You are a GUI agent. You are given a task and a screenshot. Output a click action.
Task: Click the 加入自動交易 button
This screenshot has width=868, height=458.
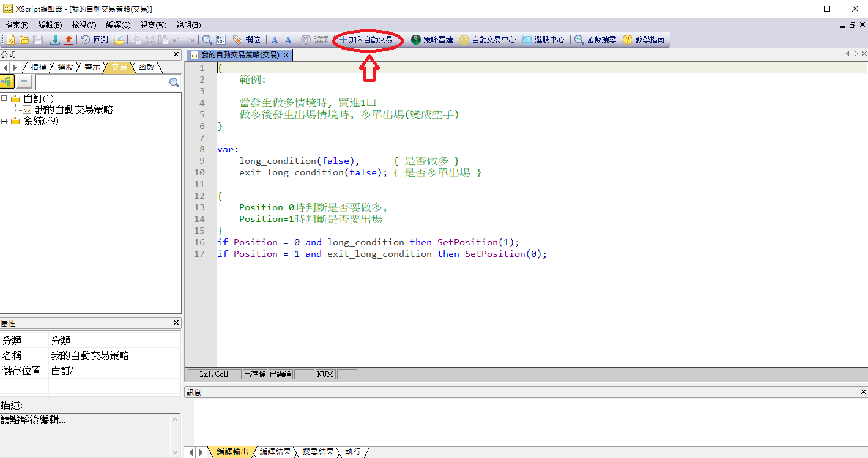[x=367, y=40]
